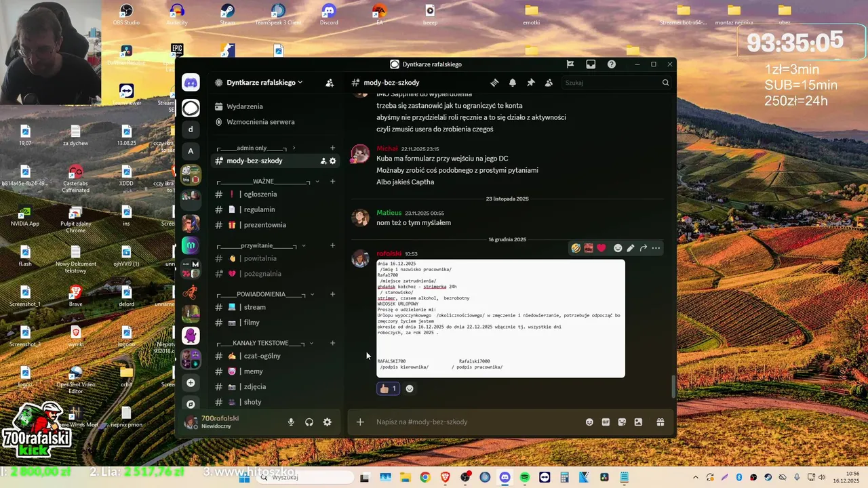This screenshot has height=488, width=868.
Task: Open server discovery compass icon
Action: pos(191,404)
